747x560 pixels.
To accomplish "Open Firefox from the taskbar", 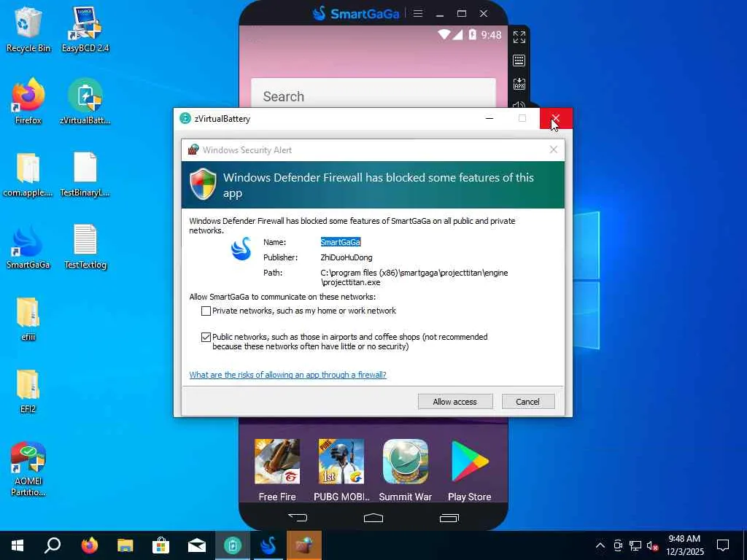I will (x=89, y=545).
